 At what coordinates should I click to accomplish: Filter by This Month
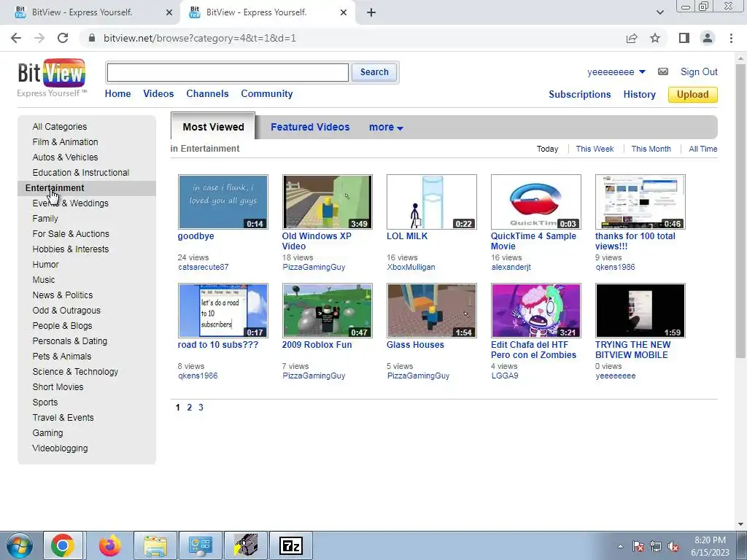(x=651, y=149)
